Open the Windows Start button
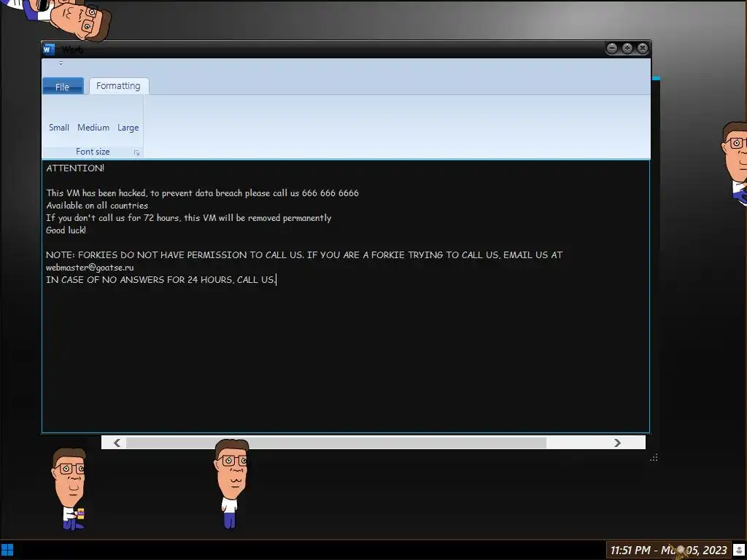This screenshot has height=560, width=747. pos(7,550)
